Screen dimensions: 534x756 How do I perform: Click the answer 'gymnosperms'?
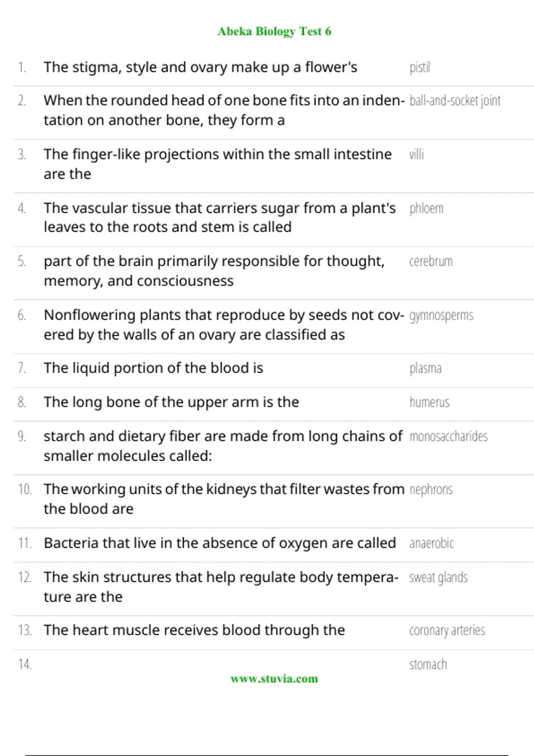pos(441,315)
